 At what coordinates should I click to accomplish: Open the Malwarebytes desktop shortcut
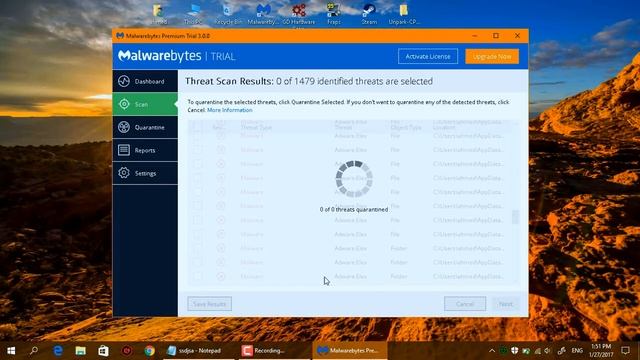tap(263, 14)
